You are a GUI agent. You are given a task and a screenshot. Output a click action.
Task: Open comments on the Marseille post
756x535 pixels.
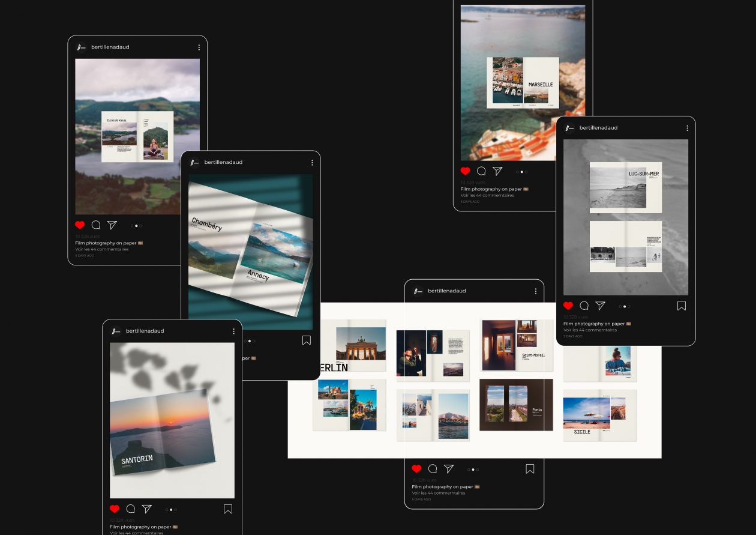click(481, 171)
